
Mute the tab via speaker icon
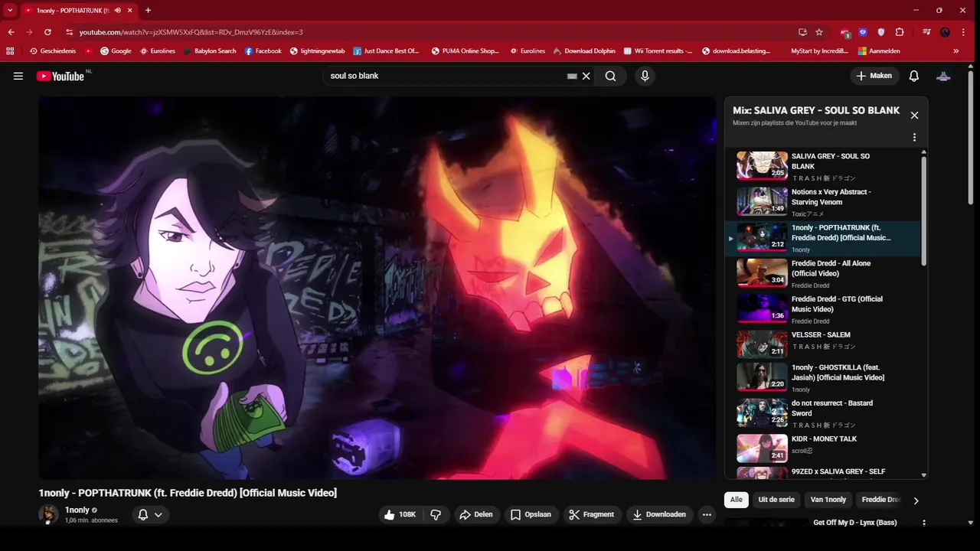pyautogui.click(x=118, y=10)
